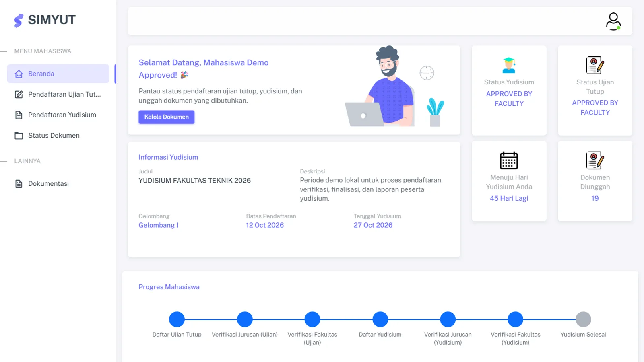Click the Dokumentasi file icon
The image size is (644, 362).
19,184
